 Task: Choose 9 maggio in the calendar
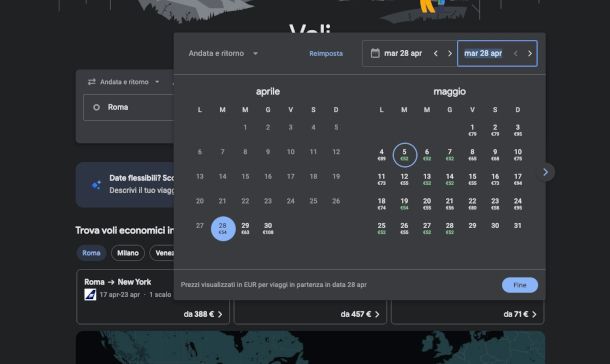click(x=495, y=154)
